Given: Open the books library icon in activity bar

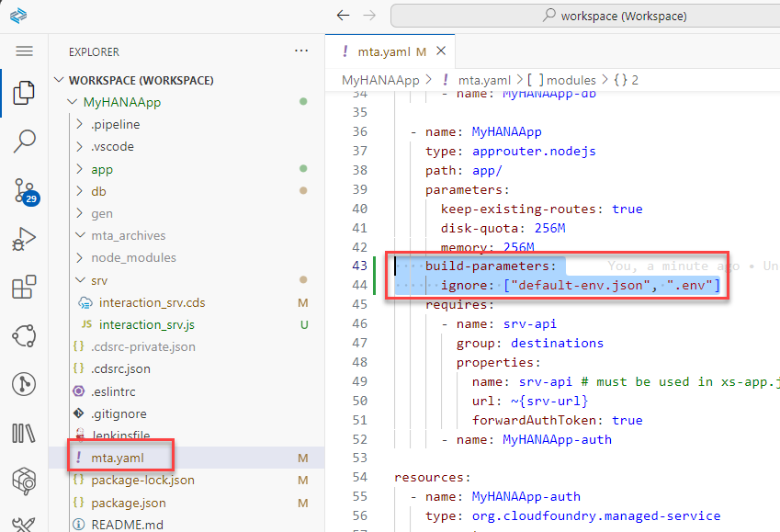Looking at the screenshot, I should (x=24, y=433).
